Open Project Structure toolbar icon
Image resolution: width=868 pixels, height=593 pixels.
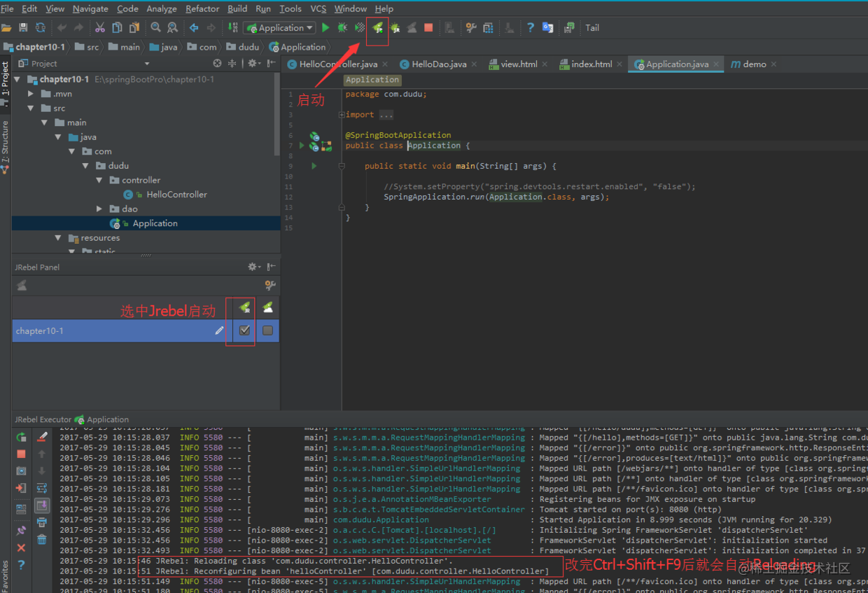coord(488,28)
